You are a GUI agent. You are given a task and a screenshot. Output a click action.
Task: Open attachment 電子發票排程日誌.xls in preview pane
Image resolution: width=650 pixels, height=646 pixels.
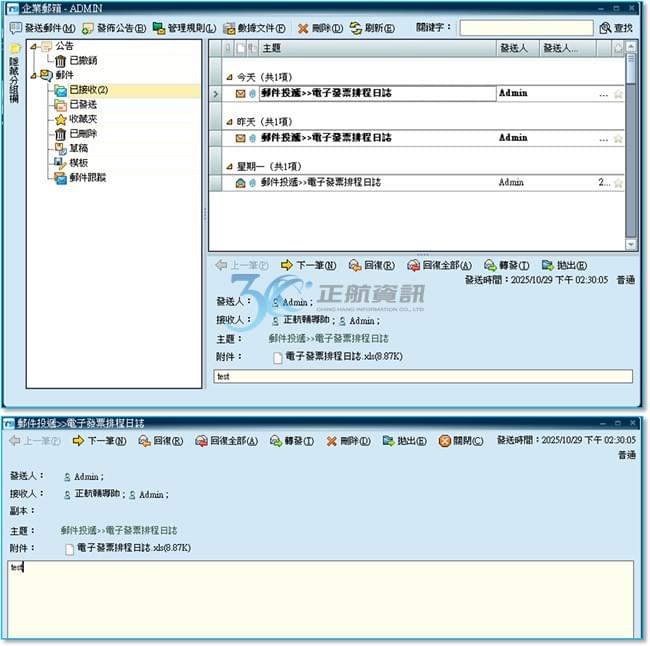[338, 357]
